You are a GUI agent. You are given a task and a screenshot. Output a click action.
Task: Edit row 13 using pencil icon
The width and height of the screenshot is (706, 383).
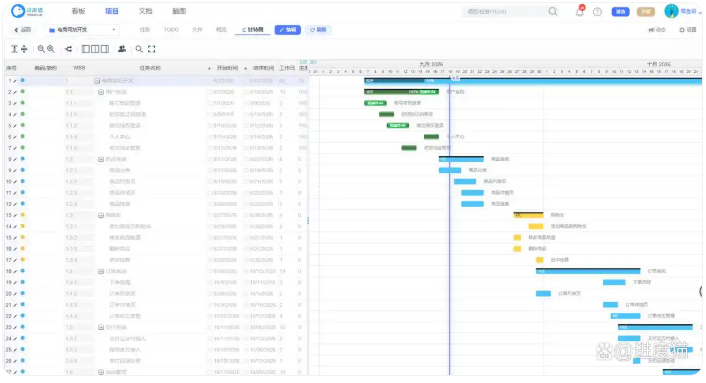[x=15, y=216]
